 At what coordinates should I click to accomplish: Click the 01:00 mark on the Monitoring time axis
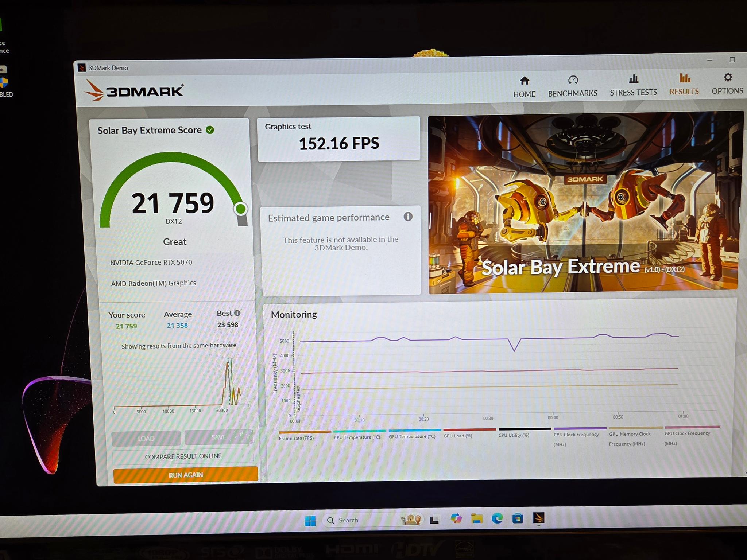[683, 416]
